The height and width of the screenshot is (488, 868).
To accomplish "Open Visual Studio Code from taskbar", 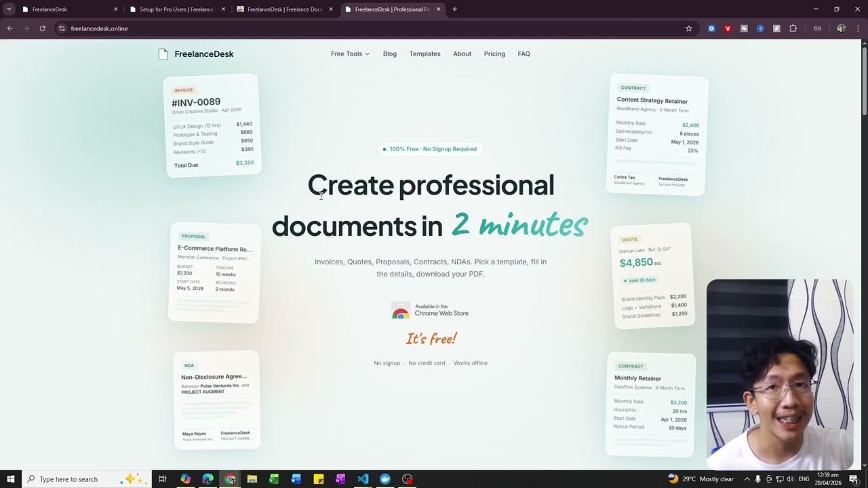I will (x=363, y=479).
